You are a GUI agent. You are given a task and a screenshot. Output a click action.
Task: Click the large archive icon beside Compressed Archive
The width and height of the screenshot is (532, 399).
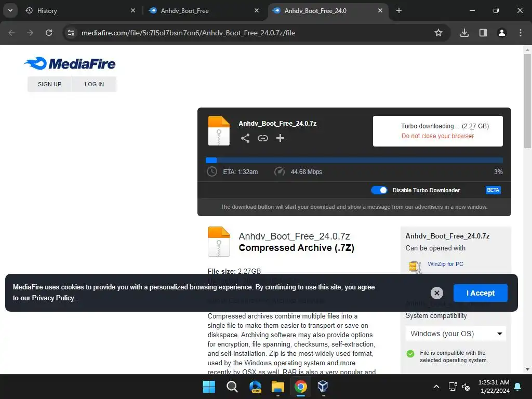point(219,242)
